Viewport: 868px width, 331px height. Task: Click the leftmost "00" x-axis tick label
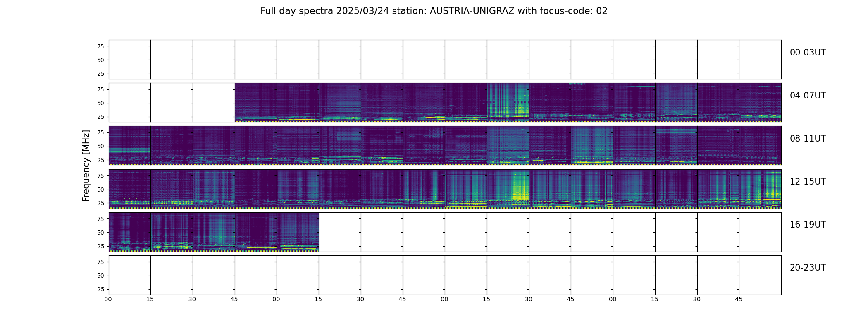[x=108, y=299]
